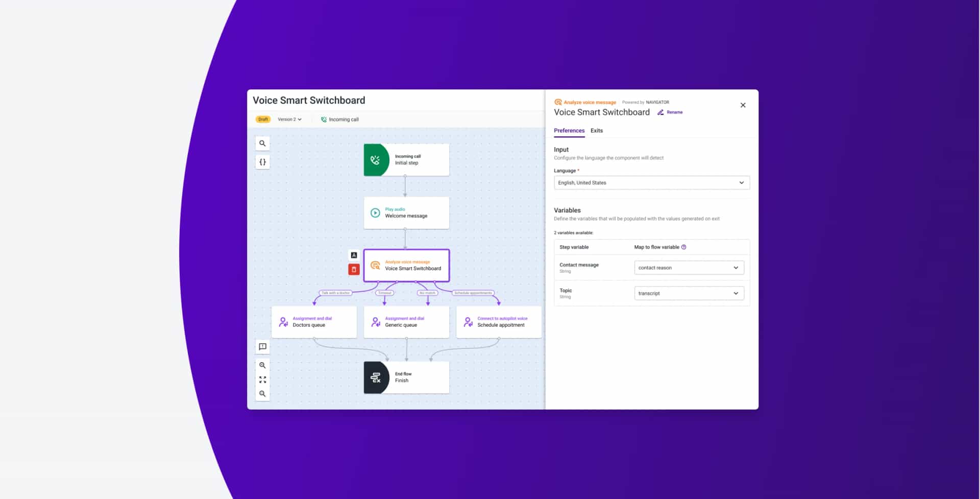The width and height of the screenshot is (980, 499).
Task: Click the green Incoming call initial step node
Action: (406, 159)
